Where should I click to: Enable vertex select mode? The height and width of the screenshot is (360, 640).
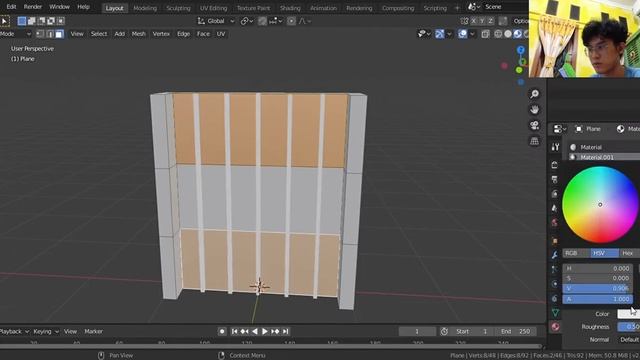point(40,34)
